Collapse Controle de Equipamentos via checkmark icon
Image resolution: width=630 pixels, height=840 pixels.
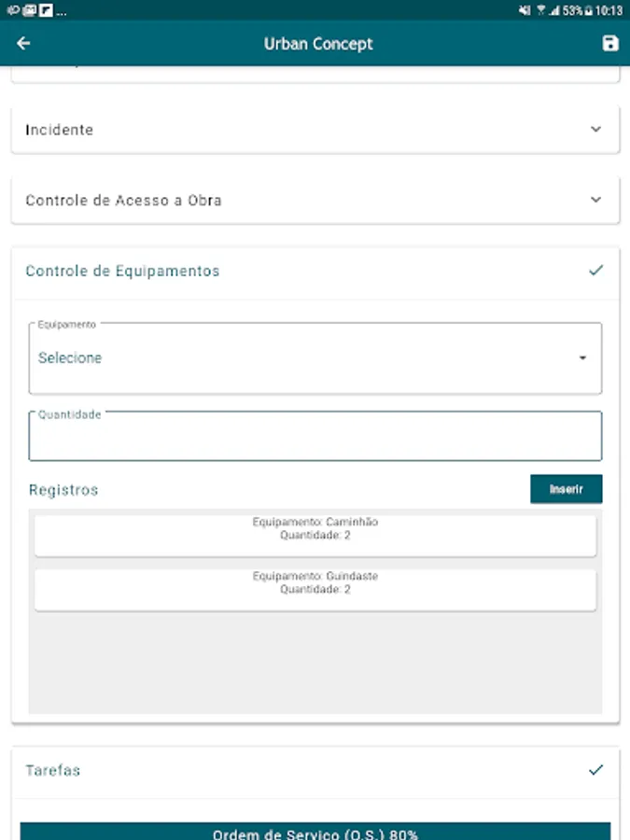596,271
